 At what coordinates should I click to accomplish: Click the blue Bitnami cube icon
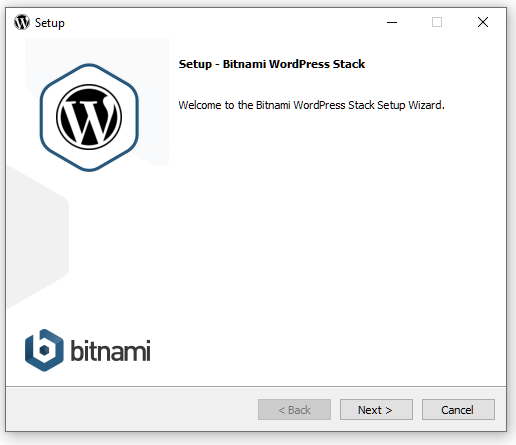click(44, 350)
